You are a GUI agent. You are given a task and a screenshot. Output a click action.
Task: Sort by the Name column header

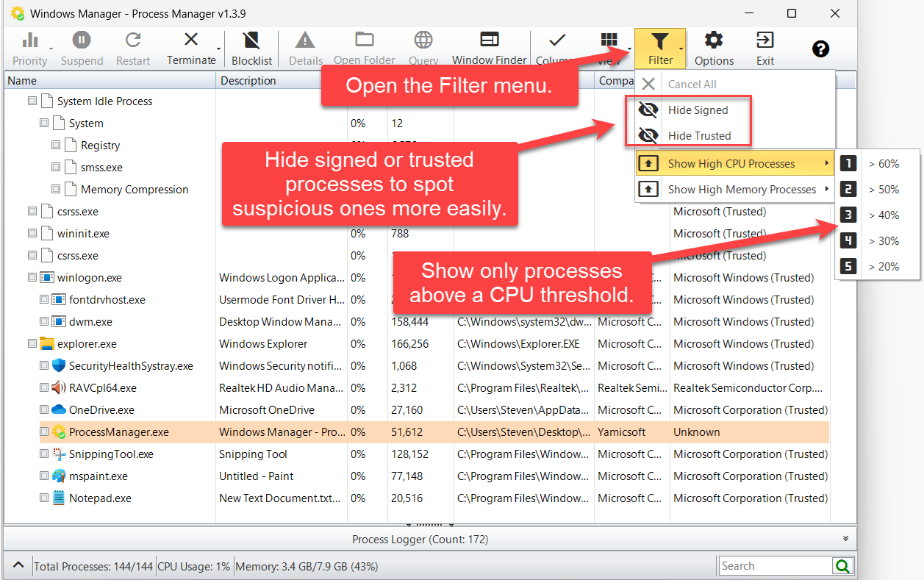click(x=110, y=81)
